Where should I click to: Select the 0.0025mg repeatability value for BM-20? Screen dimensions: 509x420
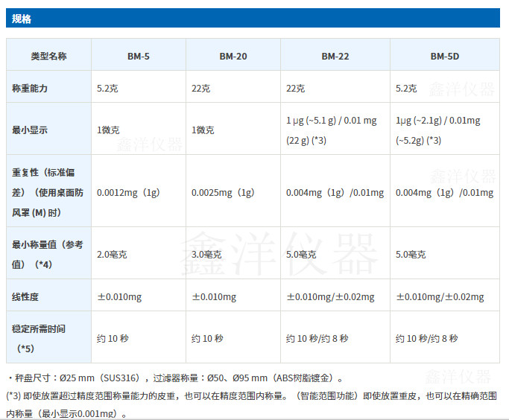point(224,193)
